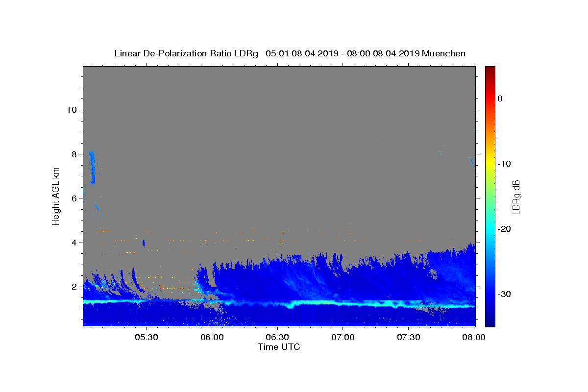The image size is (588, 392).
Task: Click the colorbar value label -10
Action: coord(504,164)
